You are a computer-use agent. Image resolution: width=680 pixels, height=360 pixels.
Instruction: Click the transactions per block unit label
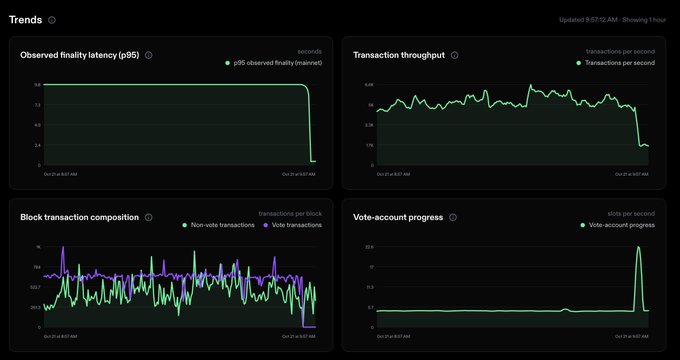(x=290, y=214)
